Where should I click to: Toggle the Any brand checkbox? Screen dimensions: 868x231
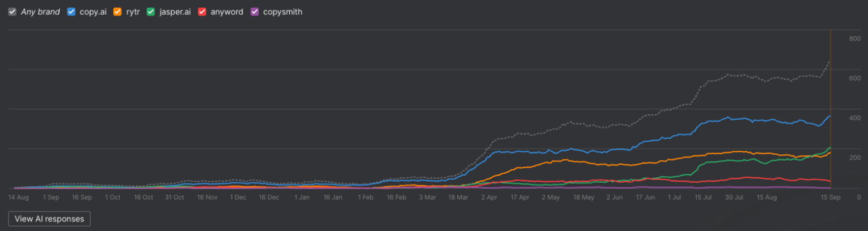12,11
